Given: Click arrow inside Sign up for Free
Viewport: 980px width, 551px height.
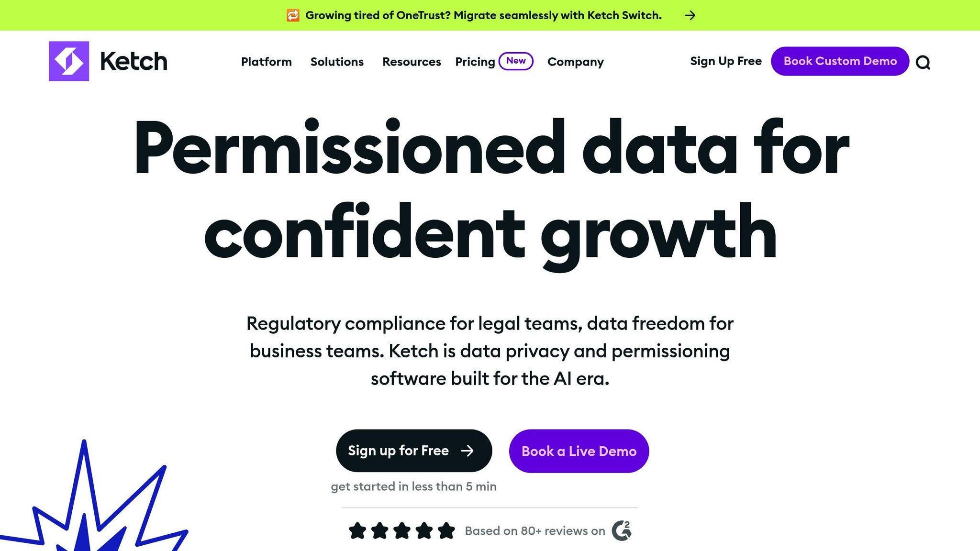Looking at the screenshot, I should click(467, 451).
